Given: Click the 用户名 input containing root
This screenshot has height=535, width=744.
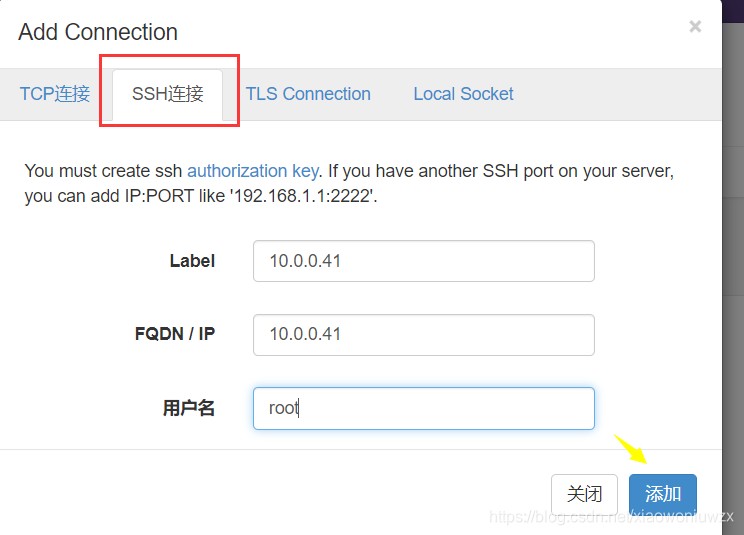Looking at the screenshot, I should pyautogui.click(x=423, y=408).
